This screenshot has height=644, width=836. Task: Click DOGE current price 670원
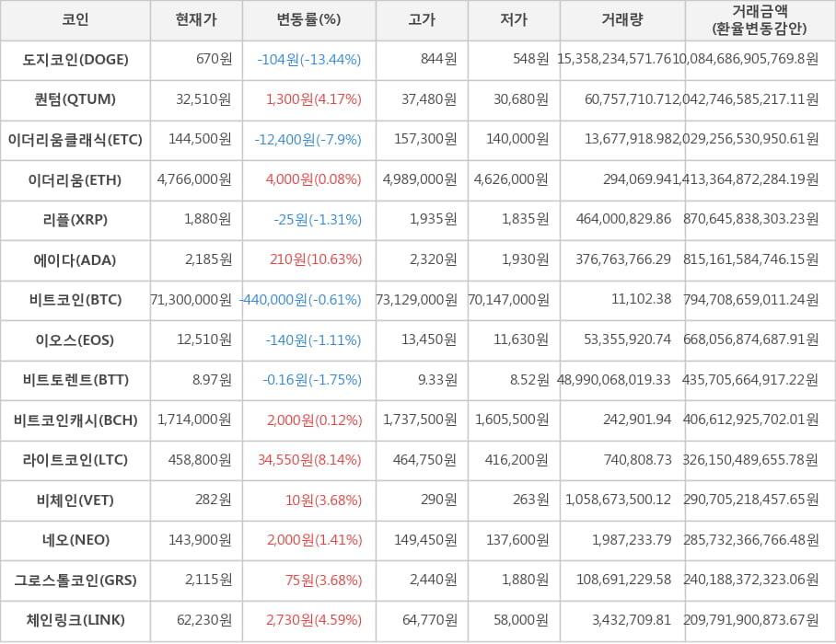[214, 59]
